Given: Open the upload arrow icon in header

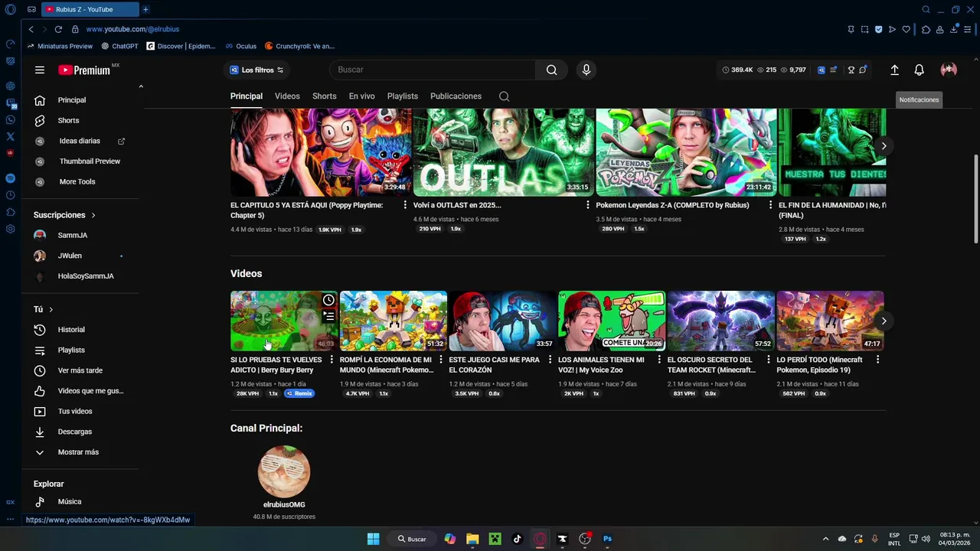Looking at the screenshot, I should [894, 70].
